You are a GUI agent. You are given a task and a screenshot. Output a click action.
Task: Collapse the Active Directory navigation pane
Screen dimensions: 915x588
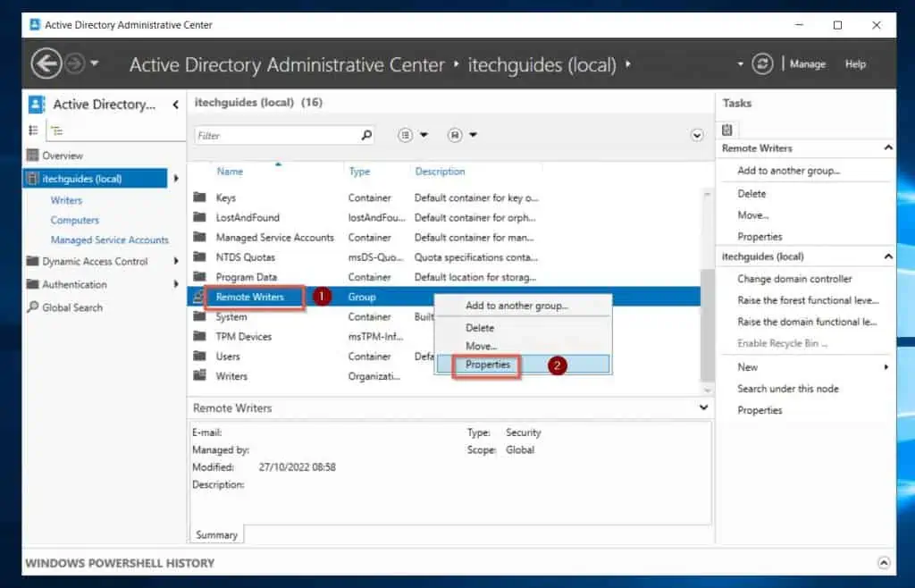[x=176, y=105]
